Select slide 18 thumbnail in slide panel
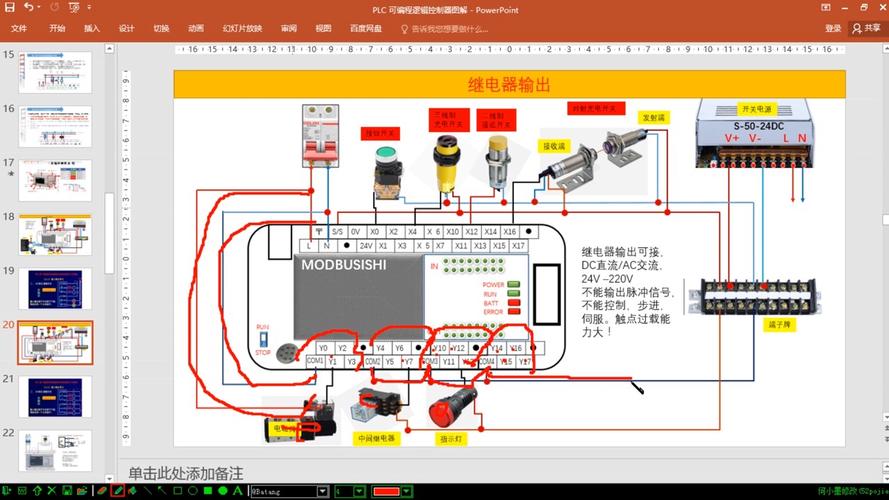889x500 pixels. 55,234
